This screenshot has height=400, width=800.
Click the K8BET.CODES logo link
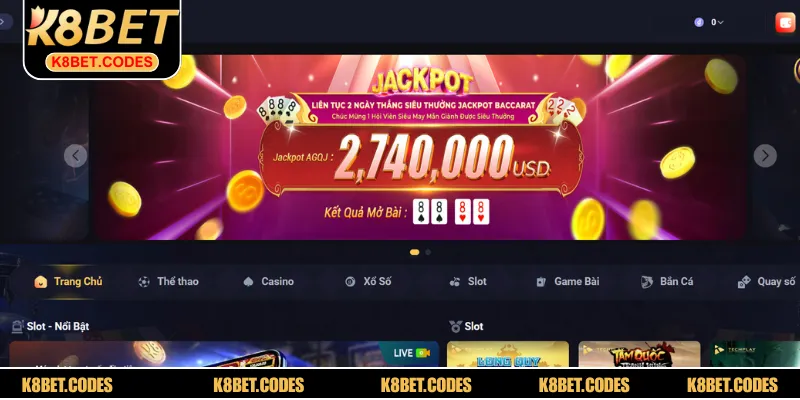click(x=102, y=39)
